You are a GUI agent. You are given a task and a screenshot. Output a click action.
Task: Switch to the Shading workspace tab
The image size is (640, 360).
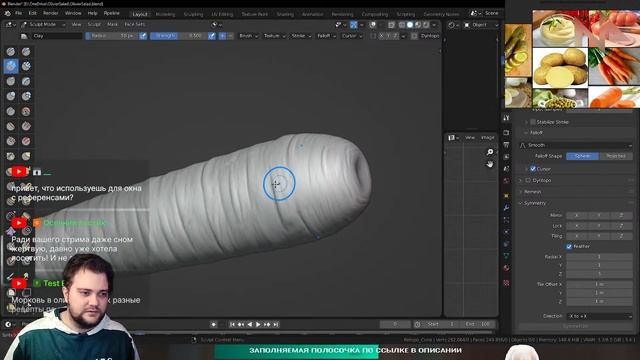[285, 14]
